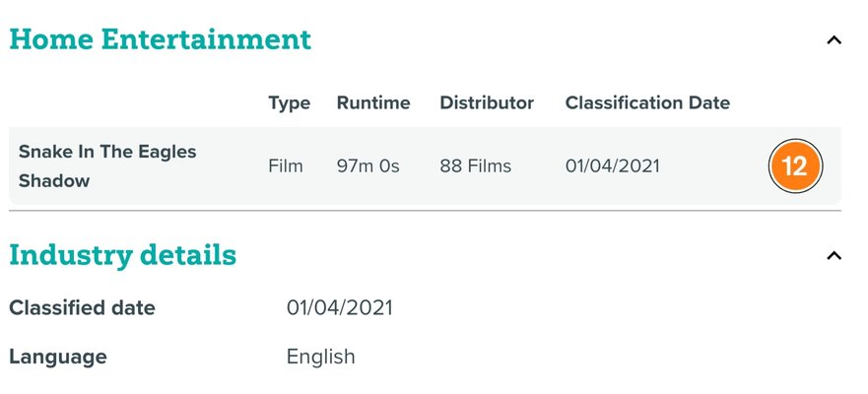Collapse the Industry details section chevron

[x=834, y=256]
